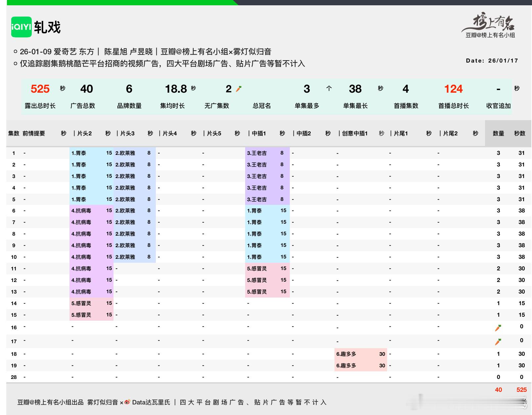The width and height of the screenshot is (532, 415).
Task: Click the 5.感冒灵 cell in episode 11 row
Action: click(267, 268)
